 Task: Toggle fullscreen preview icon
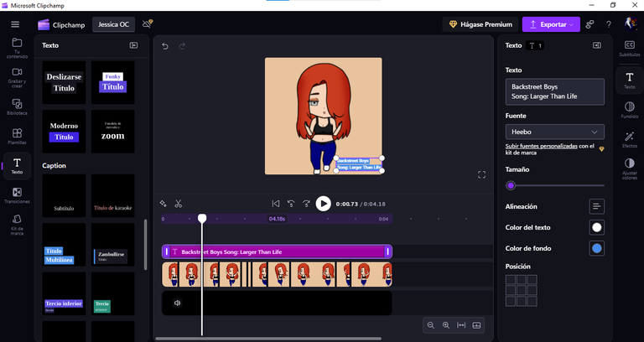pos(482,175)
